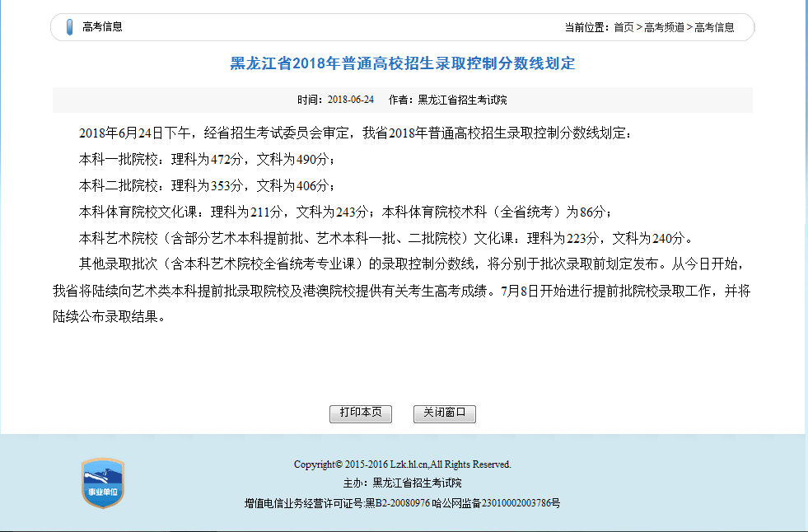Click the article title about 2018 分数线
Viewport: 808px width, 532px height.
(x=404, y=64)
